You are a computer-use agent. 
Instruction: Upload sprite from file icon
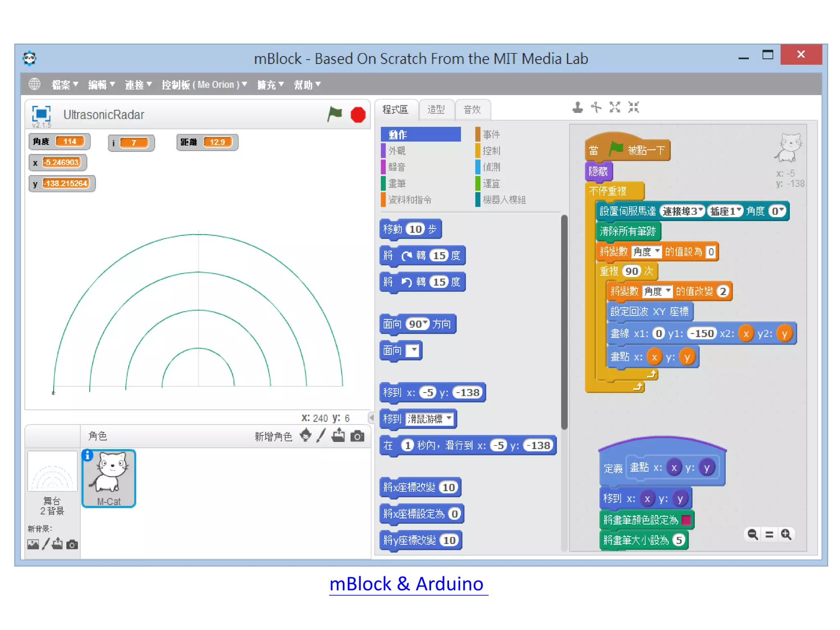click(338, 435)
